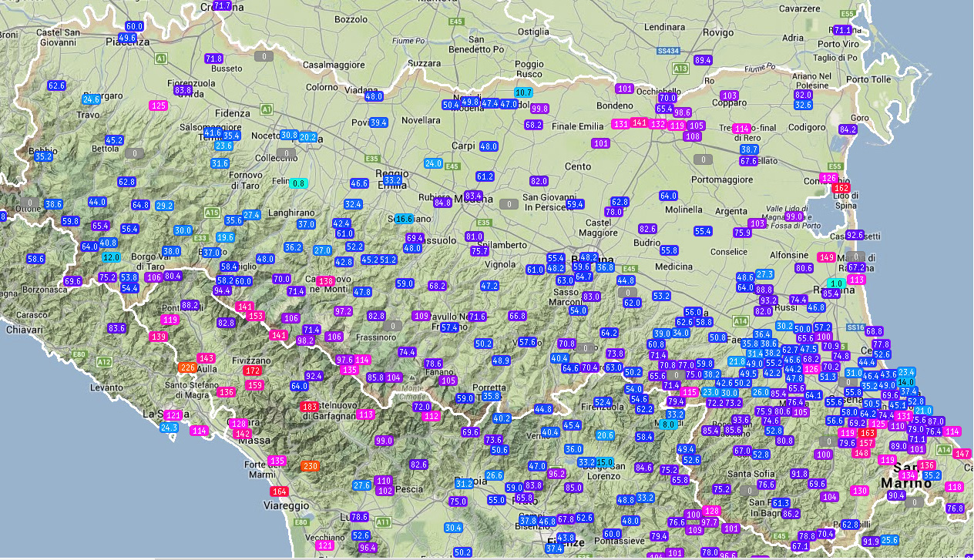974x560 pixels.
Task: Select the 99.8 purple marker
Action: [539, 109]
